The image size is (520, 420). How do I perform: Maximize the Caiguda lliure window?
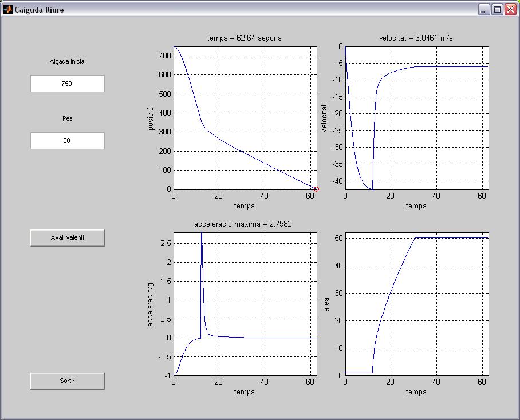(497, 9)
